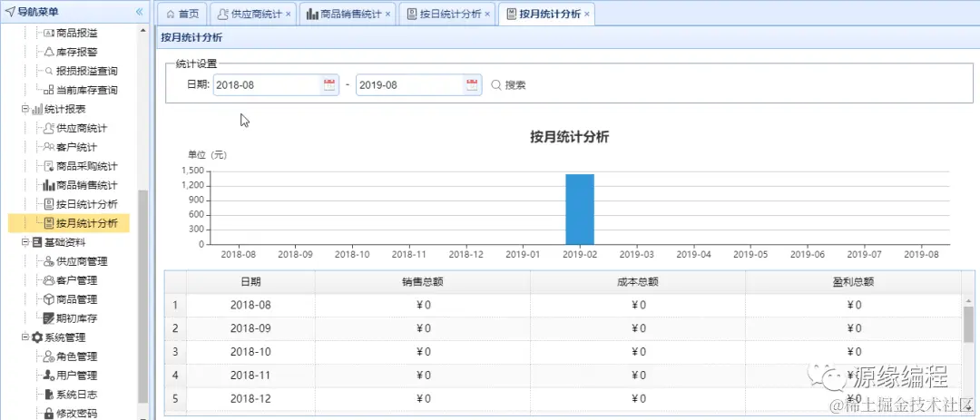Screen dimensions: 980x420
Task: Open 客户统计 in the sidebar tree
Action: [x=76, y=147]
